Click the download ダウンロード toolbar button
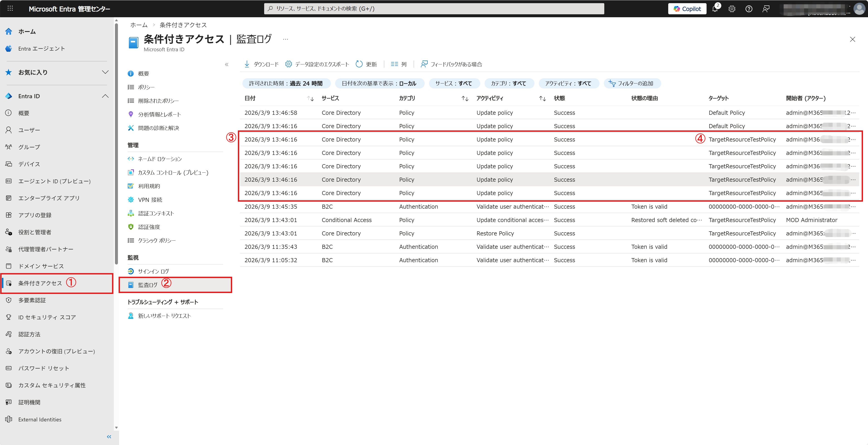Screen dimensions: 868x445 (261, 64)
